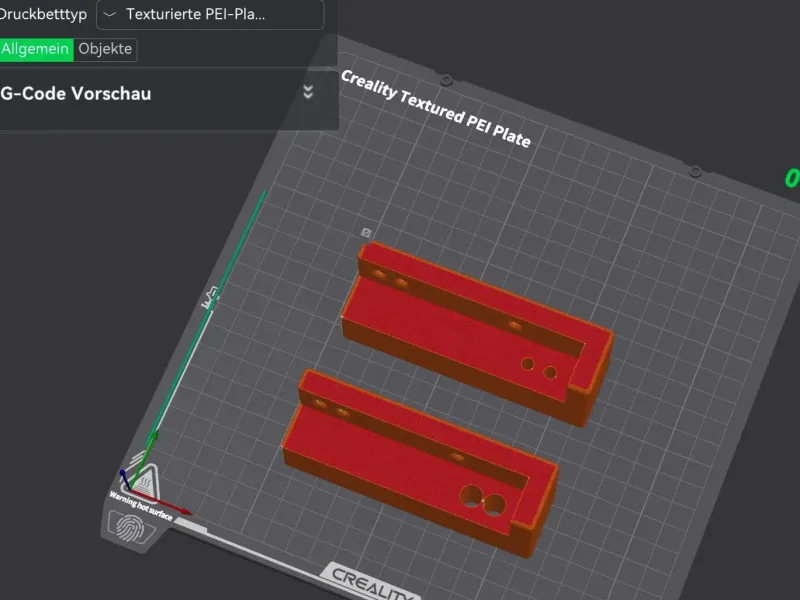The width and height of the screenshot is (800, 600).
Task: Switch to the Allgemein tab
Action: (x=36, y=49)
